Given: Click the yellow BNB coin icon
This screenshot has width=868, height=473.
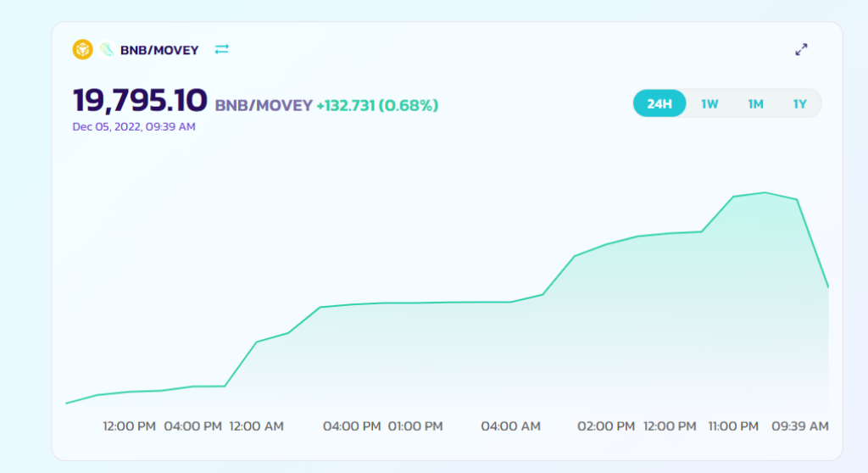Looking at the screenshot, I should coord(82,50).
